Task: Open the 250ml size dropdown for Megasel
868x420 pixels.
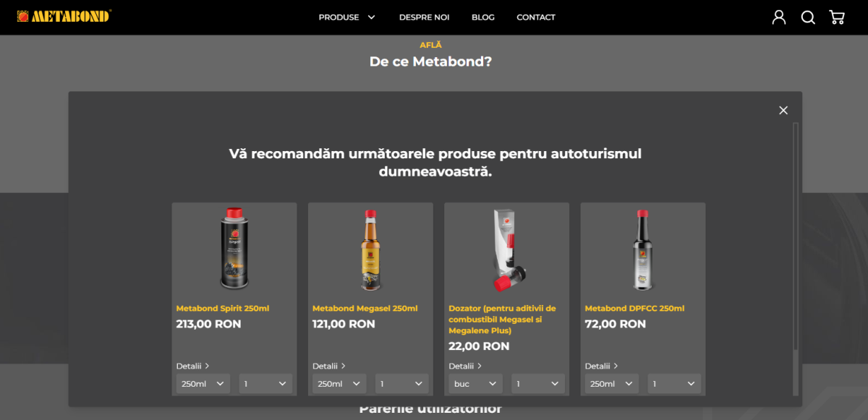Action: point(339,384)
